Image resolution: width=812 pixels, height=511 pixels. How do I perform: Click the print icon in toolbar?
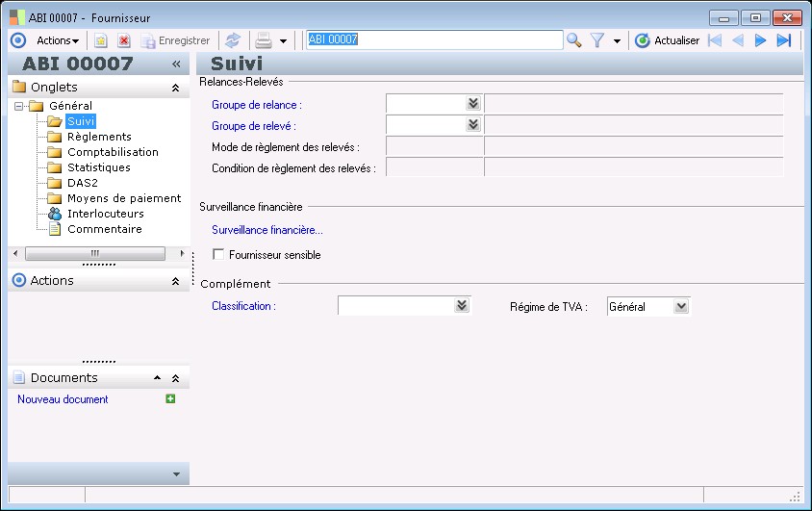(x=263, y=40)
